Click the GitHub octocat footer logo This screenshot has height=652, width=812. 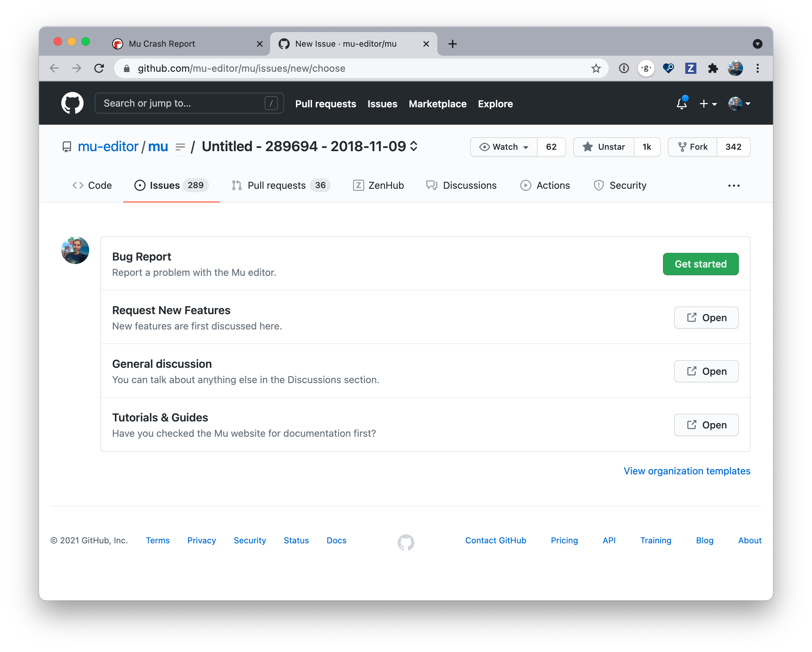pos(406,542)
